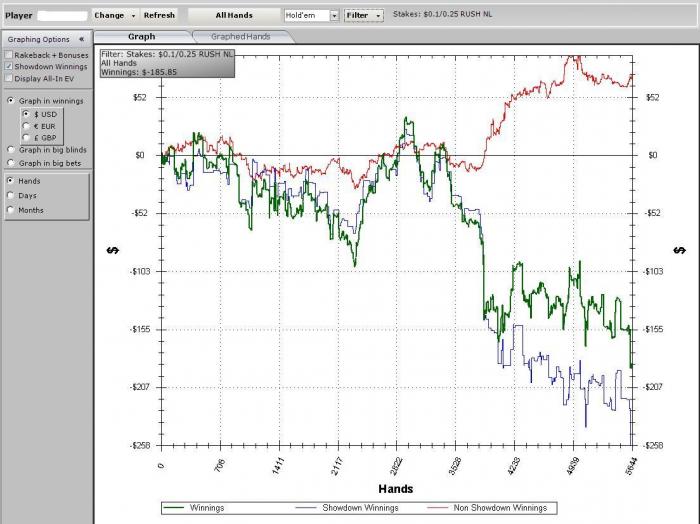
Task: Open the Hold'em game type combo box
Action: click(x=311, y=15)
